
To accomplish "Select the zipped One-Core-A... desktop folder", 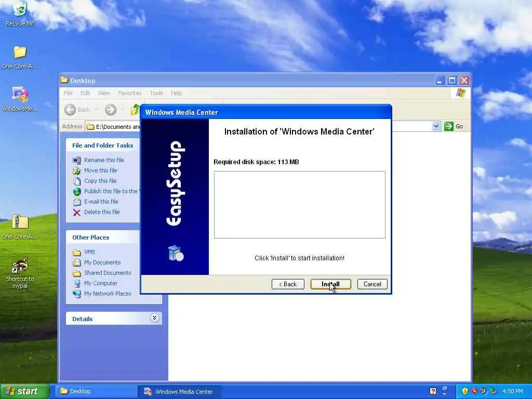I will pos(20,227).
